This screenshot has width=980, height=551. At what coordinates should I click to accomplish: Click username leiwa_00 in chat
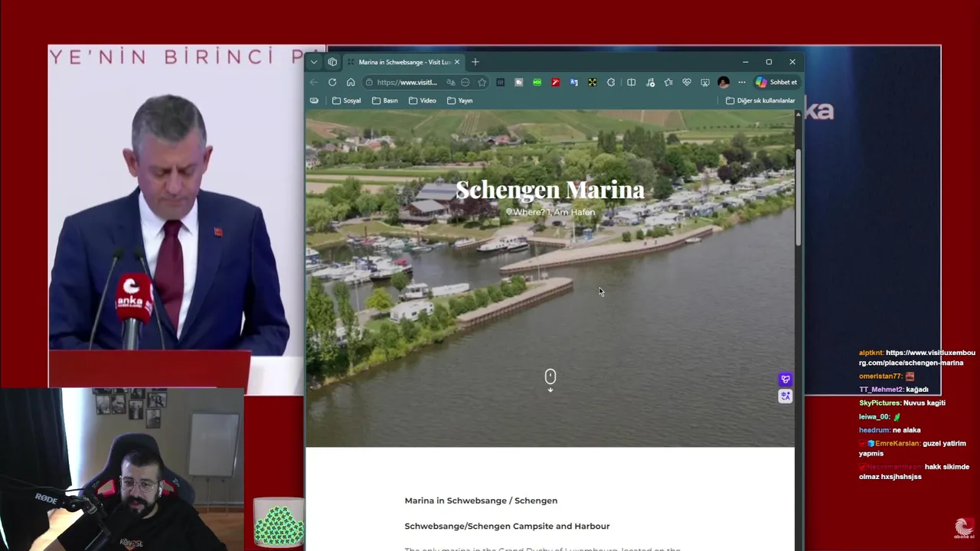875,417
